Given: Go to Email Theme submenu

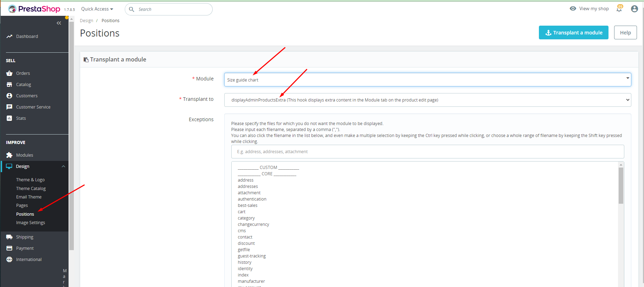Looking at the screenshot, I should (x=29, y=197).
